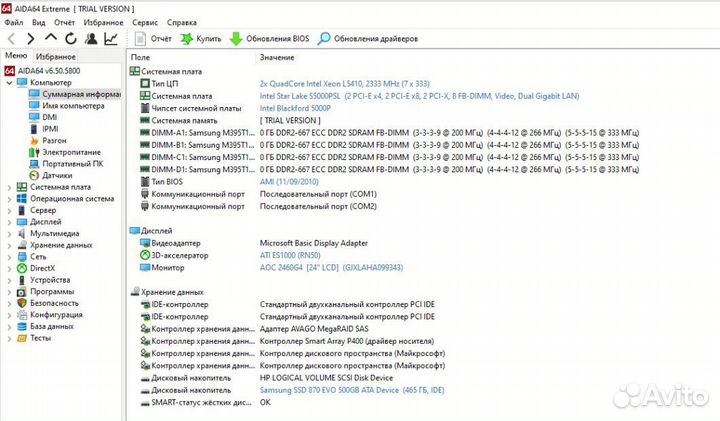Click the Сеть icon in the tree
Image resolution: width=720 pixels, height=421 pixels.
click(22, 257)
